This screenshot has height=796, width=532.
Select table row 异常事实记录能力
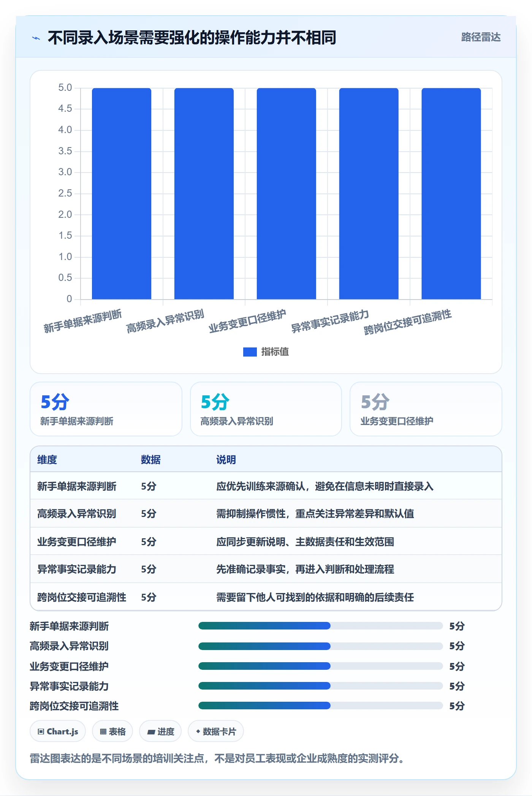point(266,569)
